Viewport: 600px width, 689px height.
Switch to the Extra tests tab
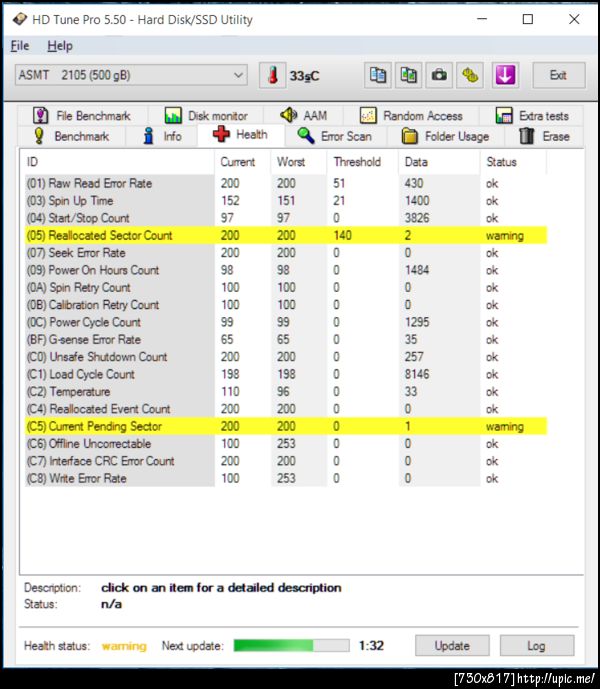pyautogui.click(x=531, y=116)
